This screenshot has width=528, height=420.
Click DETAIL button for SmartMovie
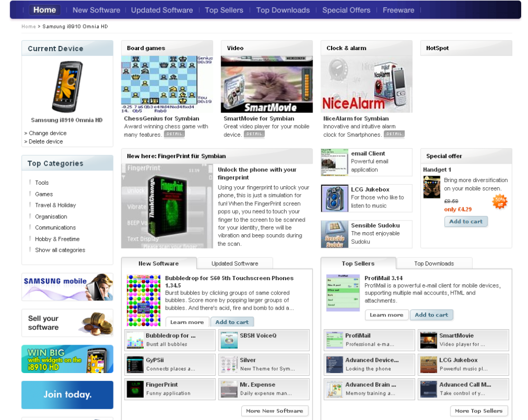click(254, 134)
